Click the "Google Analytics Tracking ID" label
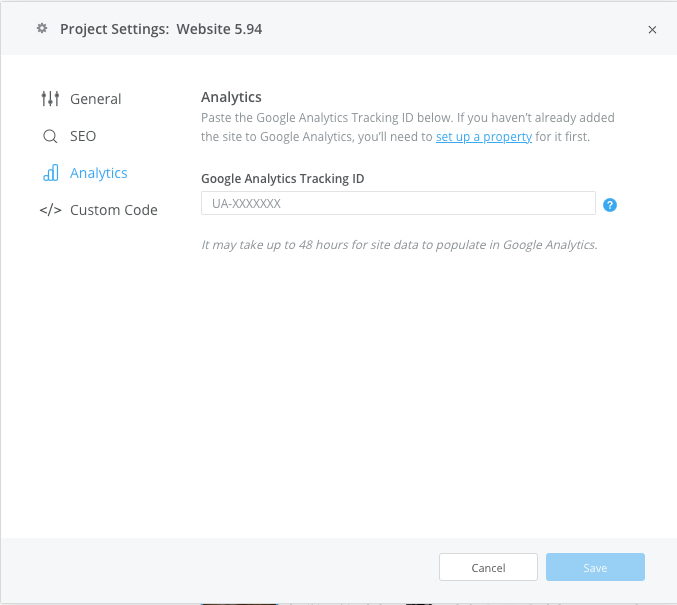 (x=283, y=179)
